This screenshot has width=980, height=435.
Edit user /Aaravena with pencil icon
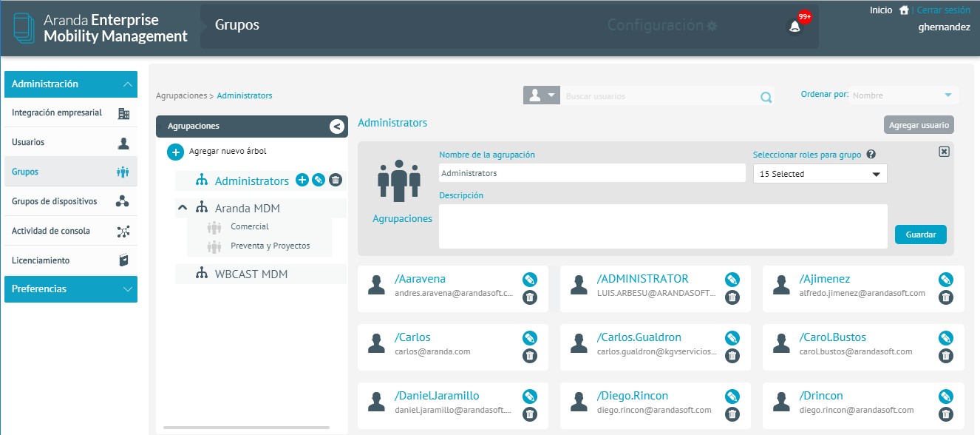(530, 280)
